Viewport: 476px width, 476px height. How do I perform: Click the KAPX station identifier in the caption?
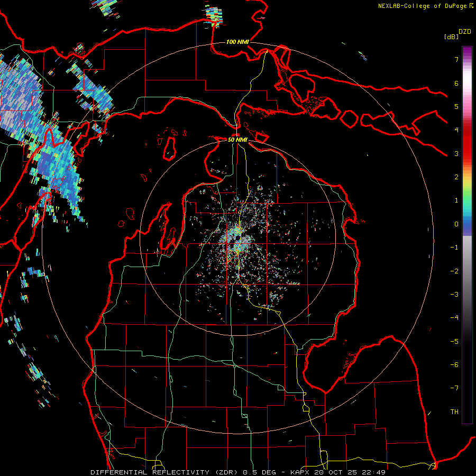click(300, 472)
